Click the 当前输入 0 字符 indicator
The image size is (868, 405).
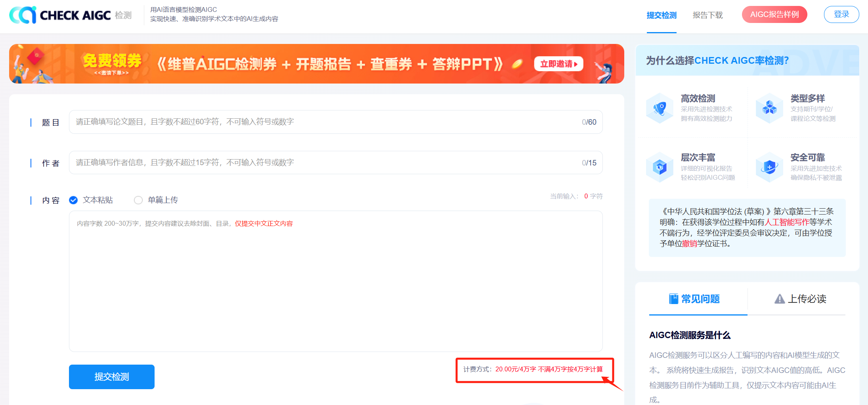pos(576,196)
